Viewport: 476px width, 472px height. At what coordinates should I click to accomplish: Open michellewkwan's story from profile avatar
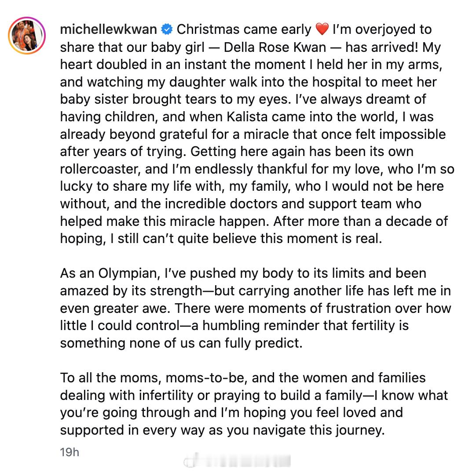[x=27, y=36]
